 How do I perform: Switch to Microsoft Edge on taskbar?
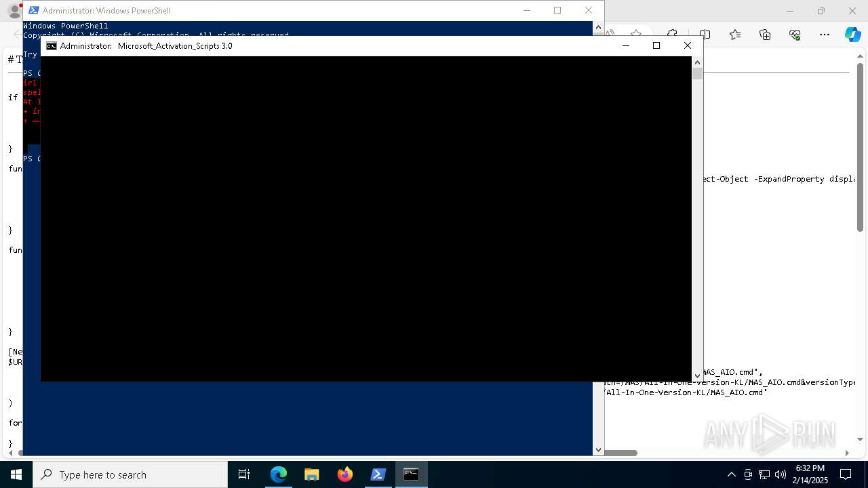(x=279, y=474)
